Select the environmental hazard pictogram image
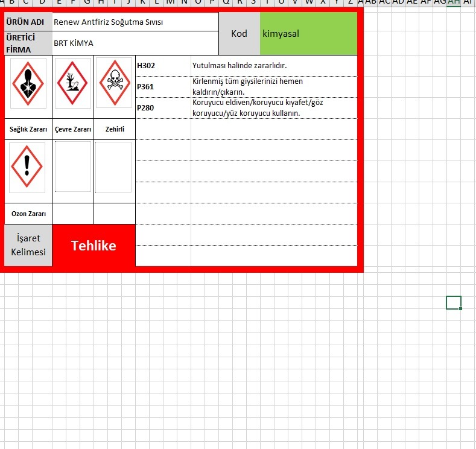This screenshot has height=449, width=476. click(73, 83)
